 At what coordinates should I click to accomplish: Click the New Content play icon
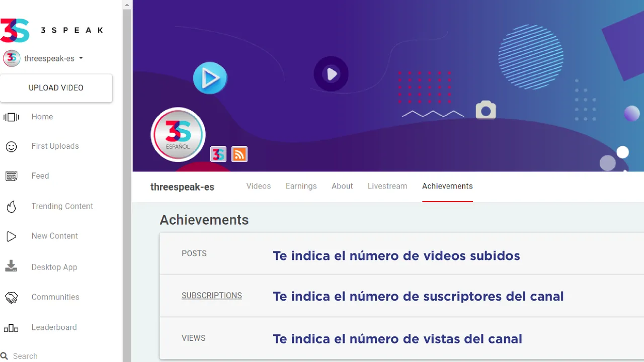(11, 236)
